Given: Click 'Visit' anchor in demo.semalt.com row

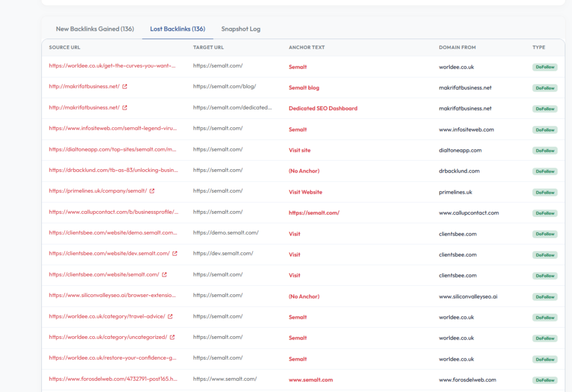Looking at the screenshot, I should click(294, 234).
